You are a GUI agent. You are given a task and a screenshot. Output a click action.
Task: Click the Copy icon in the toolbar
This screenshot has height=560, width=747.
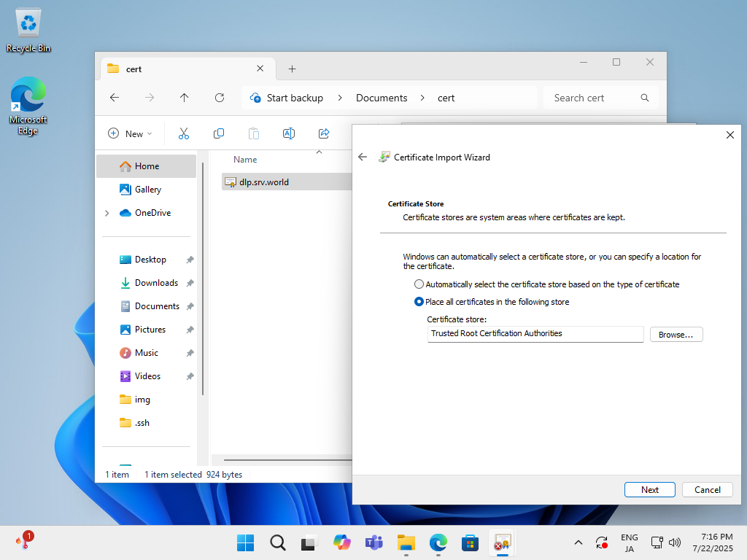[218, 133]
